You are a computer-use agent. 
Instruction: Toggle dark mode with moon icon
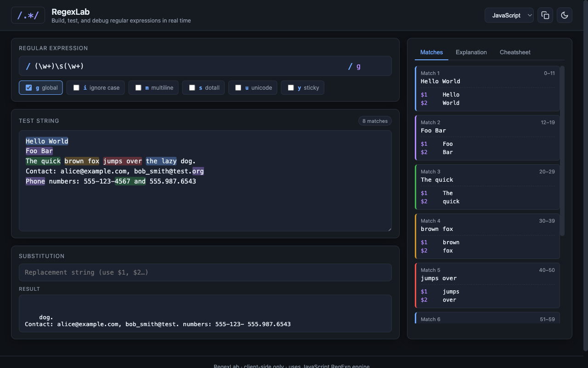(x=565, y=15)
